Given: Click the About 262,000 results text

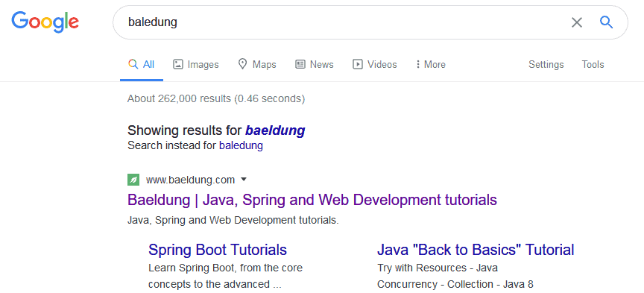Looking at the screenshot, I should pos(216,98).
